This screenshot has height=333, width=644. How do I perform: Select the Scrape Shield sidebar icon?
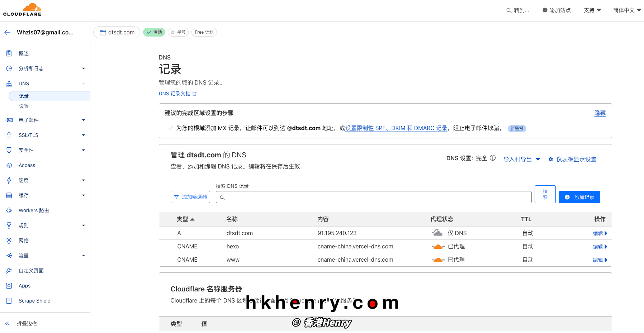[9, 301]
